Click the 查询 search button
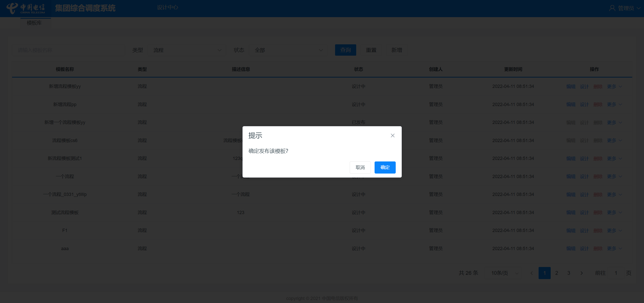 pos(345,50)
